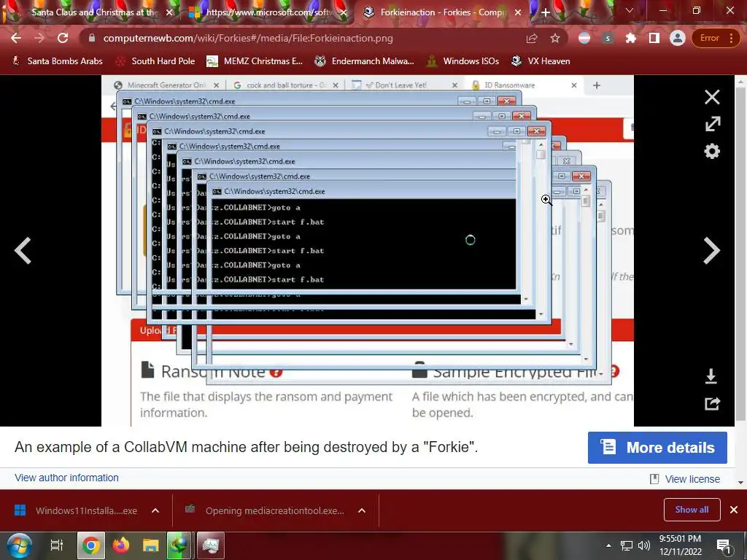Click the Chrome taskbar icon
This screenshot has height=560, width=747.
tap(91, 545)
